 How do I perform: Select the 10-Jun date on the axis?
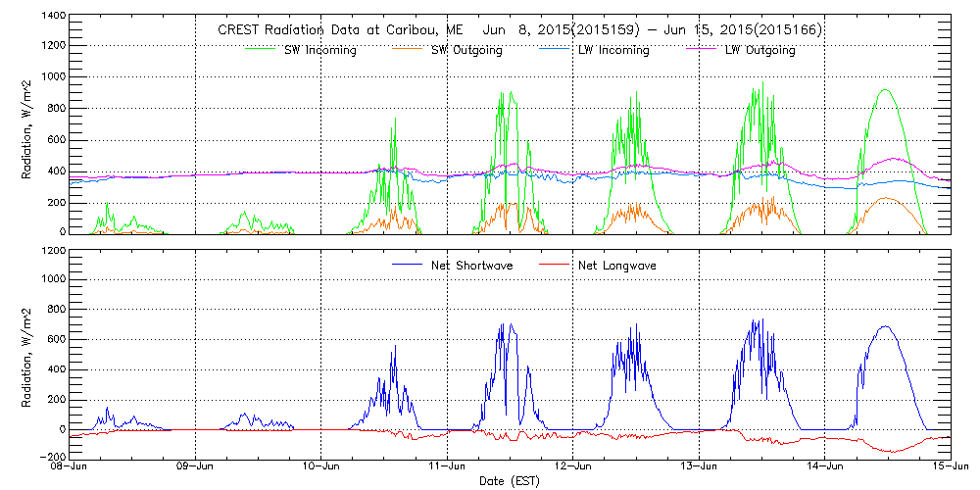coord(321,467)
